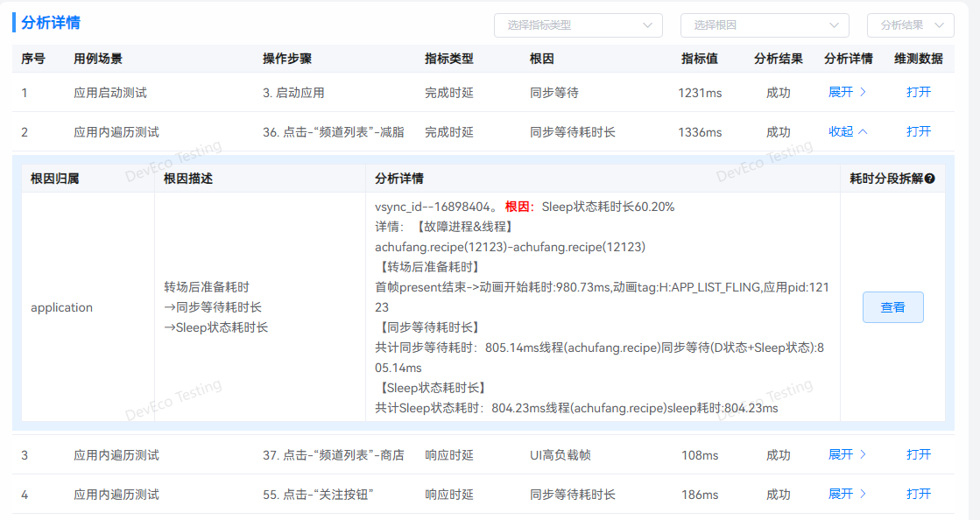980x520 pixels.
Task: Expand analysis details for row 3
Action: click(x=847, y=454)
